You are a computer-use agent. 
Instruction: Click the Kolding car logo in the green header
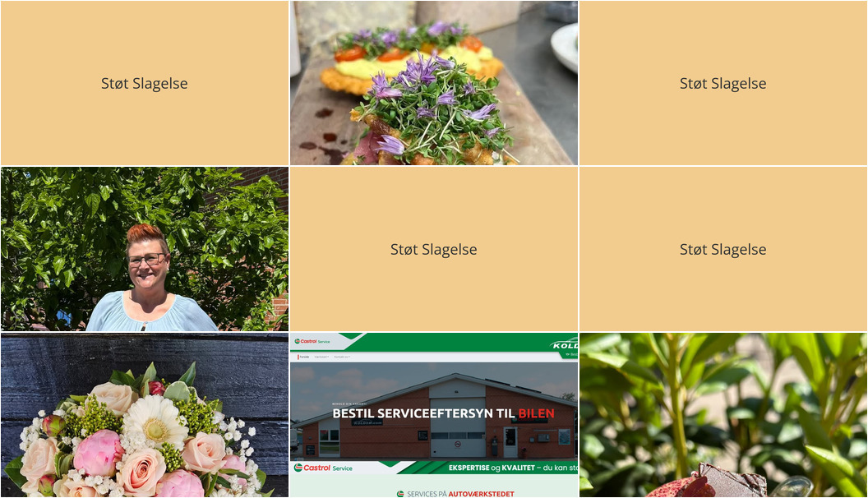point(565,345)
